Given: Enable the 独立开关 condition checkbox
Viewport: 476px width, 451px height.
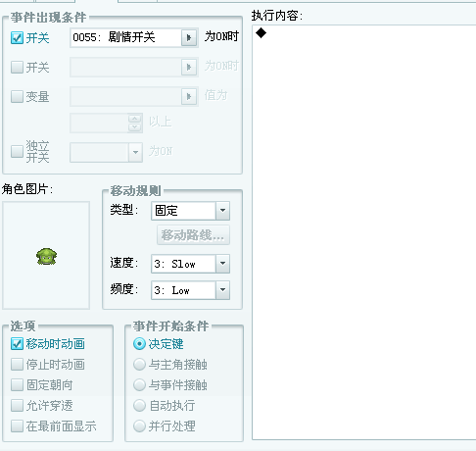Looking at the screenshot, I should (x=17, y=151).
